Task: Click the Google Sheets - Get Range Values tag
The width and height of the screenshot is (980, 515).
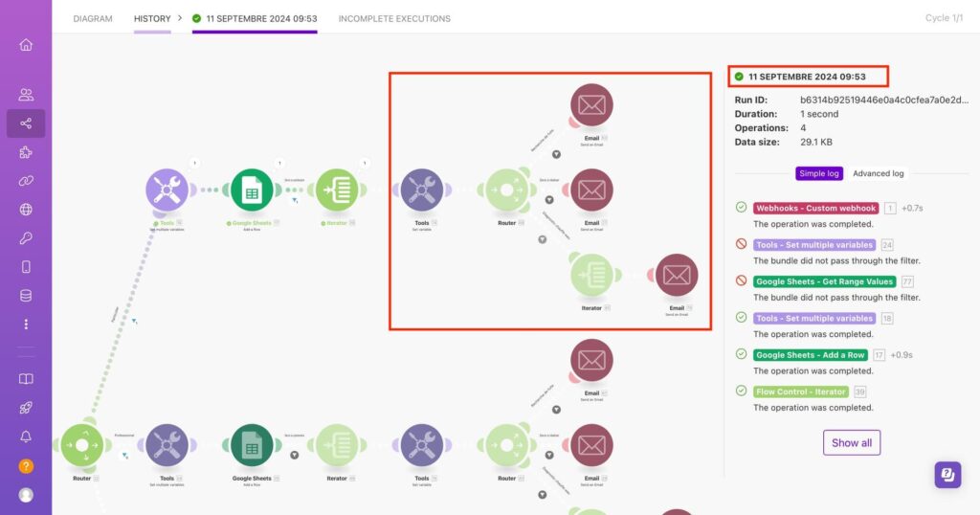Action: (824, 281)
